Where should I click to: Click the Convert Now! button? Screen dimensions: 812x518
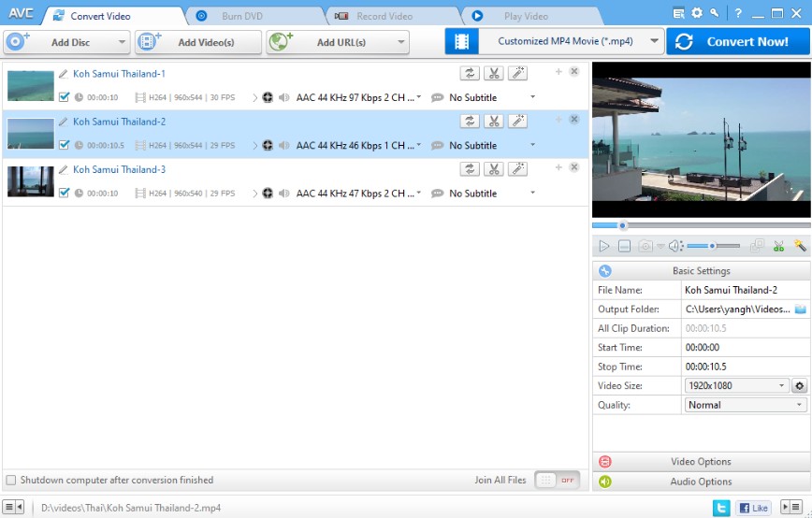[738, 41]
